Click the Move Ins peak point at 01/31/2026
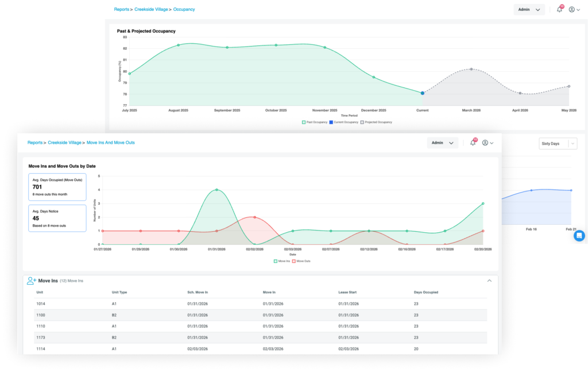 (216, 190)
